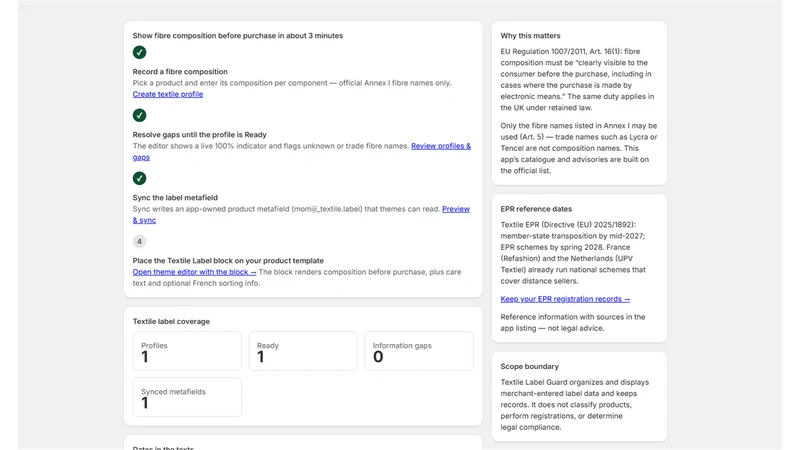Click the Scope boundary heading
The width and height of the screenshot is (800, 450).
point(529,366)
